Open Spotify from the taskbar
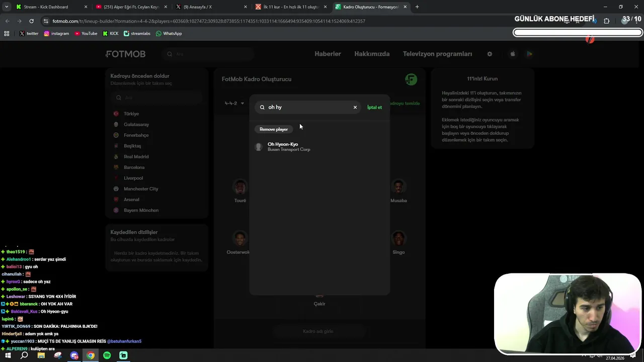The width and height of the screenshot is (644, 362). (107, 355)
